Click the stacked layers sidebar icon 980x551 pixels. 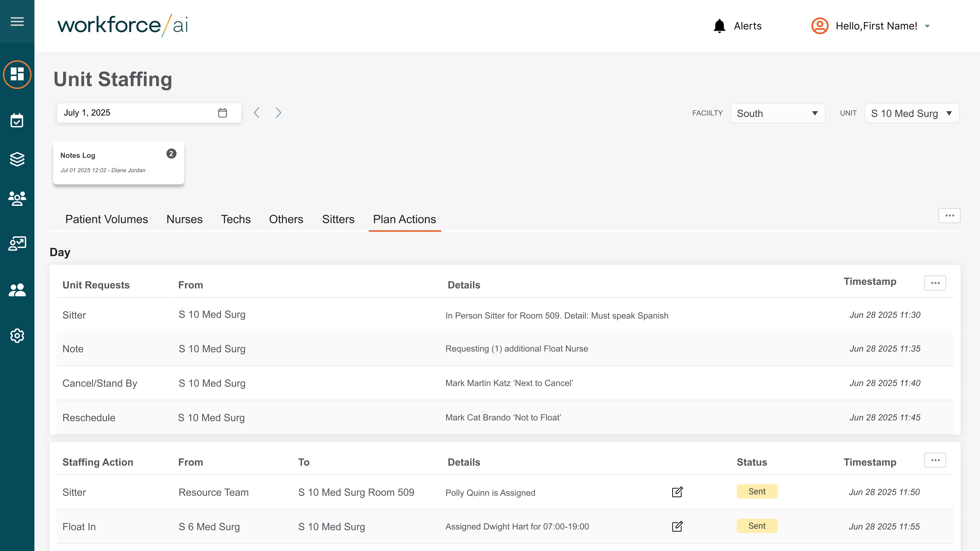17,160
